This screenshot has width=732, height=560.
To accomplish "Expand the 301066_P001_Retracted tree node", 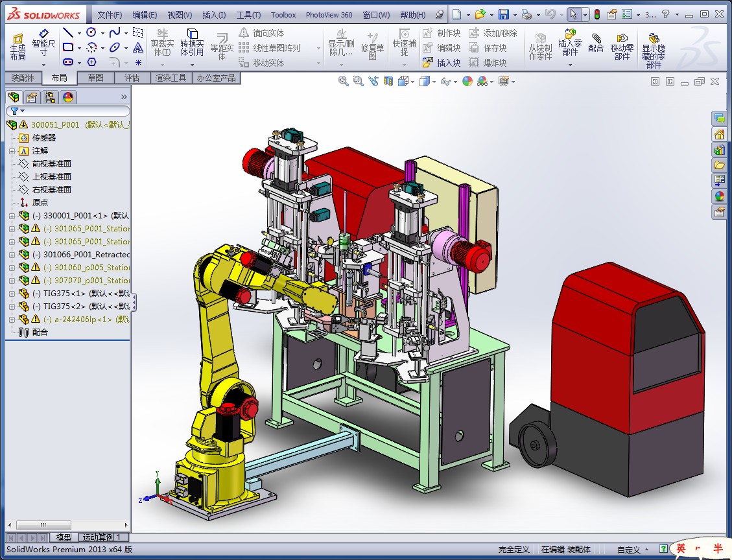I will coord(12,255).
